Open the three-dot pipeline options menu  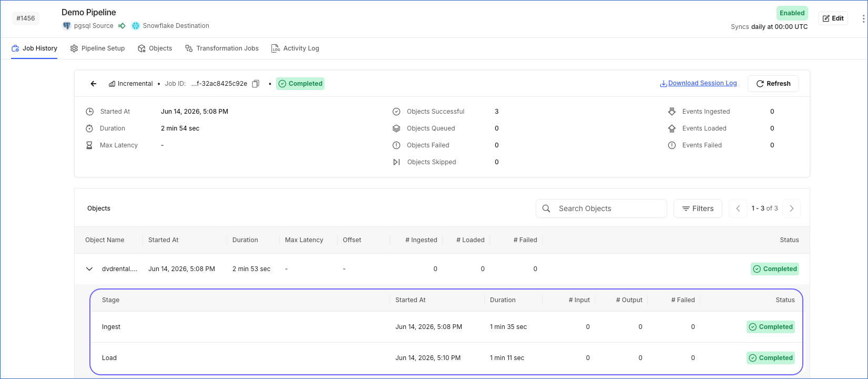863,18
